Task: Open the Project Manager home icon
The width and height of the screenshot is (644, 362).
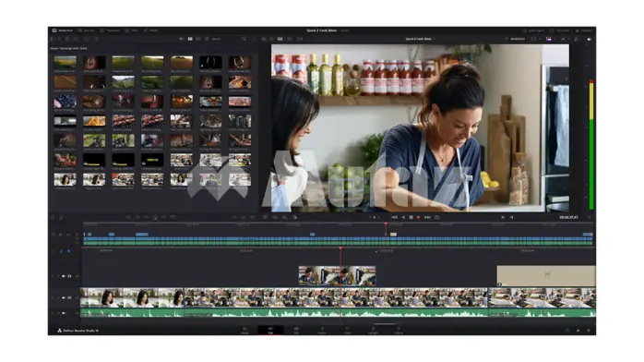Action: coord(578,331)
